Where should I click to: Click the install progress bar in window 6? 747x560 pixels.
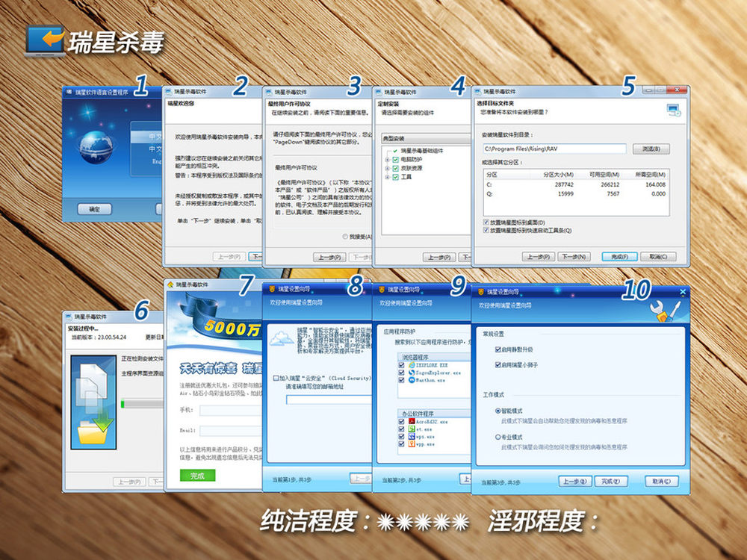point(143,404)
